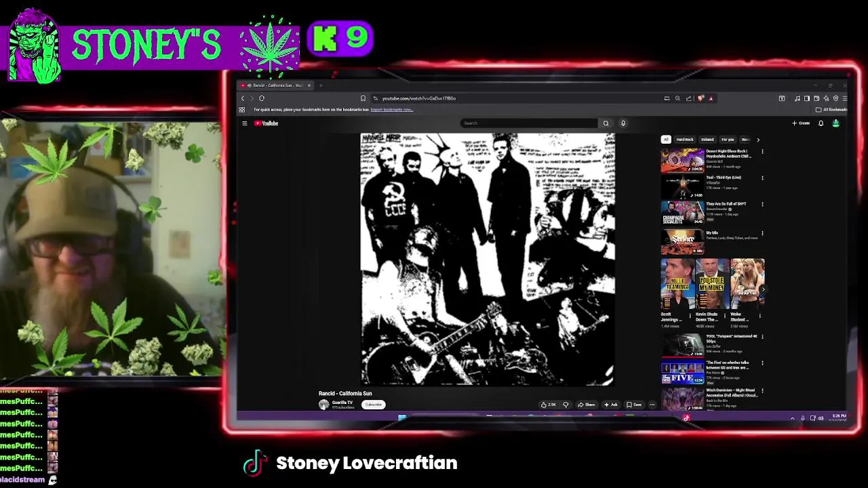
Task: Open the Guerilla TV channel avatar
Action: (x=324, y=405)
